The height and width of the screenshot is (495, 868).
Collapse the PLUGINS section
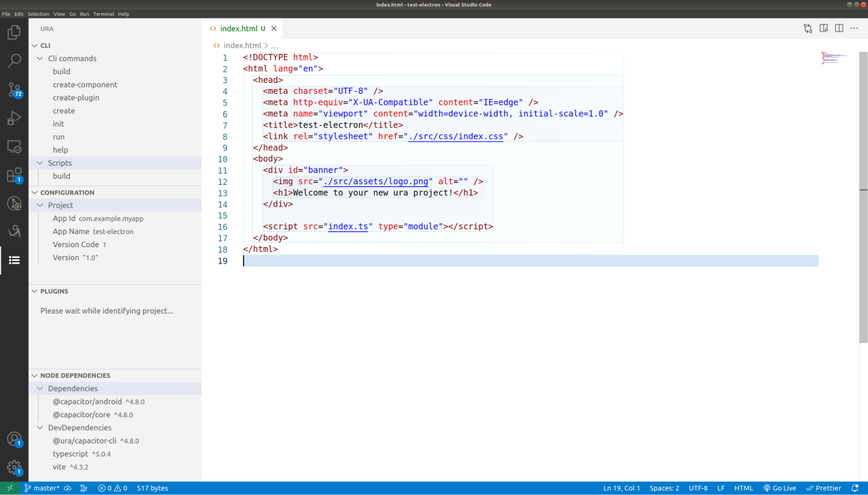pyautogui.click(x=115, y=291)
